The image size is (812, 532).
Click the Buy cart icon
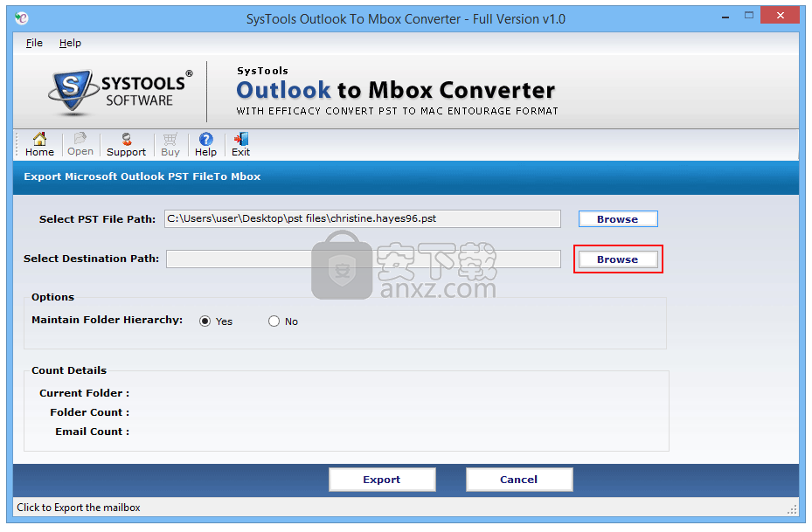pos(170,144)
